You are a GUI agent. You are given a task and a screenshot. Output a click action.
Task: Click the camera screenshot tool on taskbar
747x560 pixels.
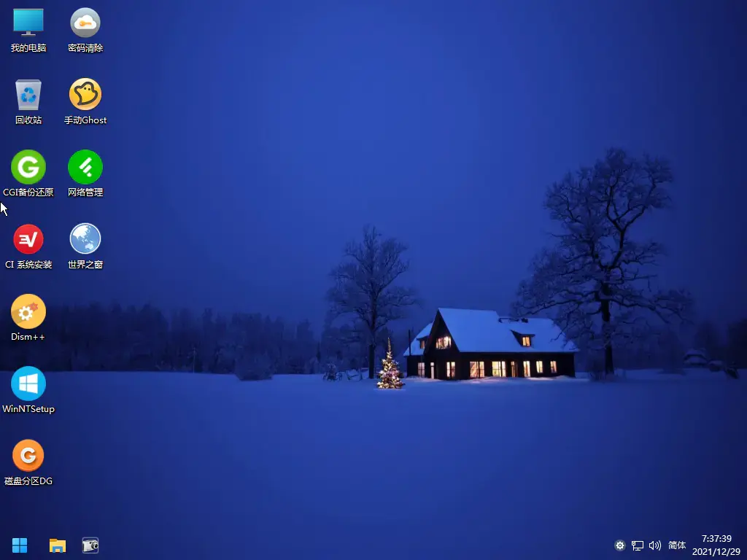(x=90, y=545)
